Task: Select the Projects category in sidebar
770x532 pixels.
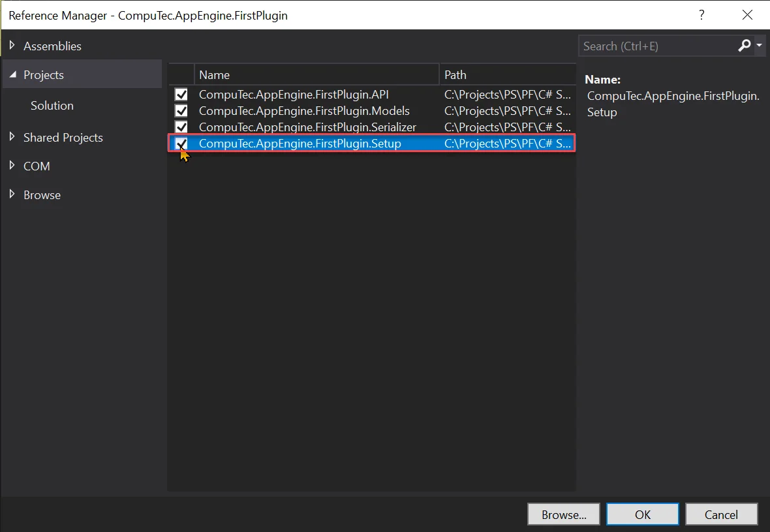Action: 44,73
